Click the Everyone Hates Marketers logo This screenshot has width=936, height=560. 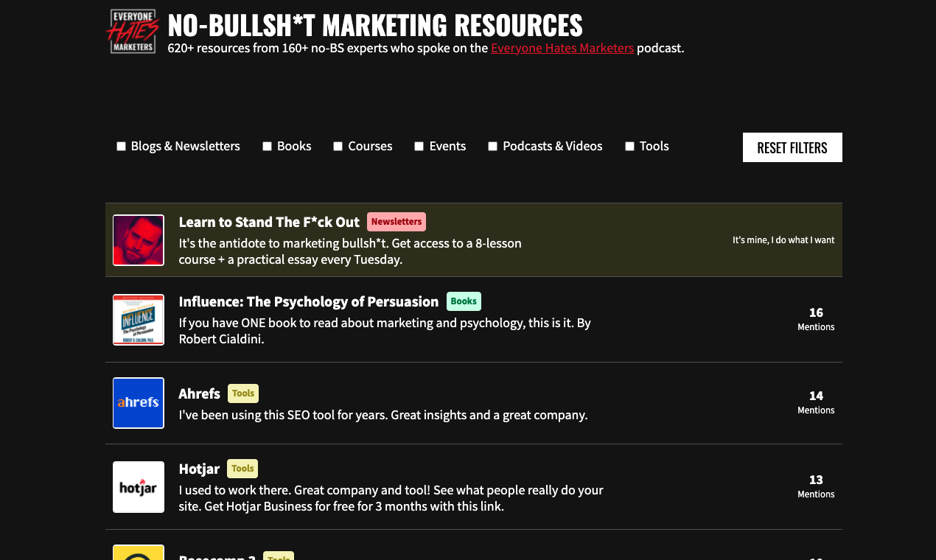tap(133, 31)
